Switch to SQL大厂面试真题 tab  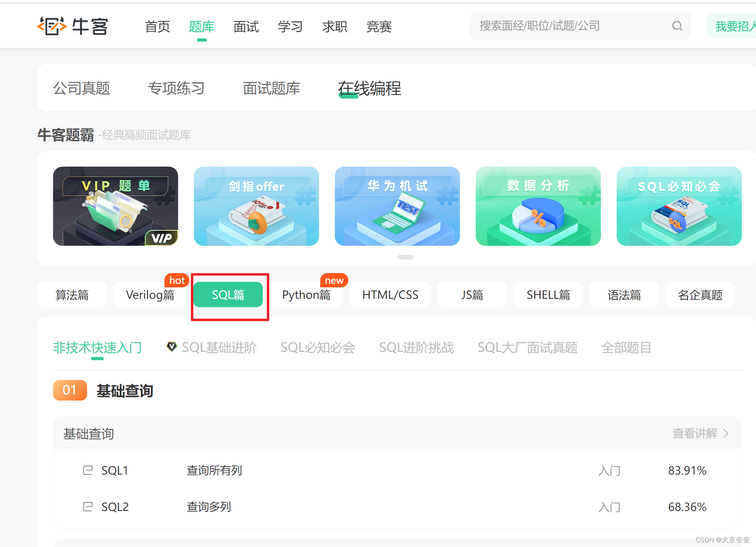[x=528, y=347]
